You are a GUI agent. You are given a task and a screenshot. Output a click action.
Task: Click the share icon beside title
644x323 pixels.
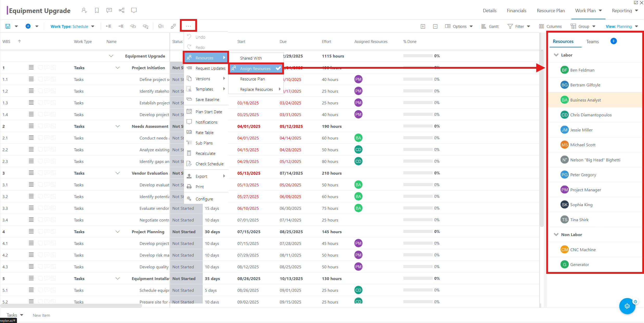pyautogui.click(x=122, y=10)
